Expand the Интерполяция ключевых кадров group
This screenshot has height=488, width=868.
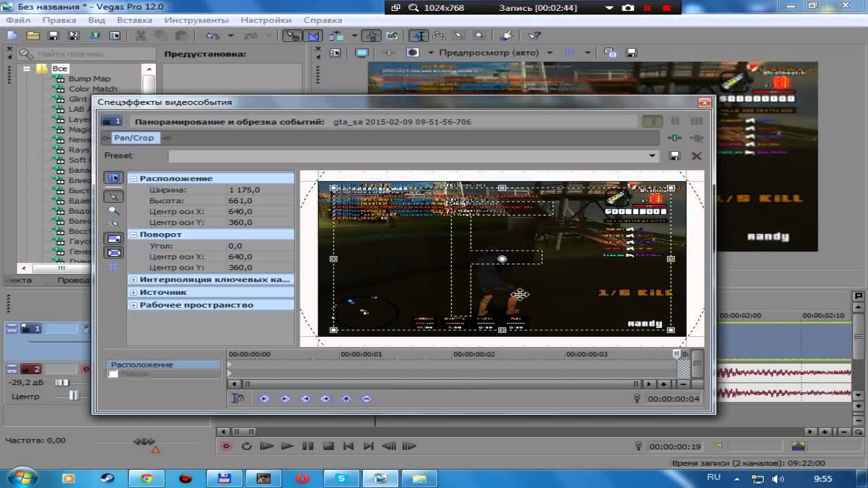(x=134, y=279)
